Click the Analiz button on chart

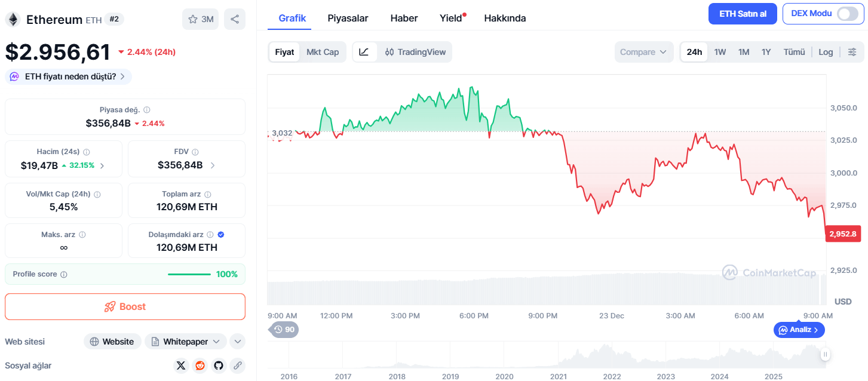click(x=799, y=329)
